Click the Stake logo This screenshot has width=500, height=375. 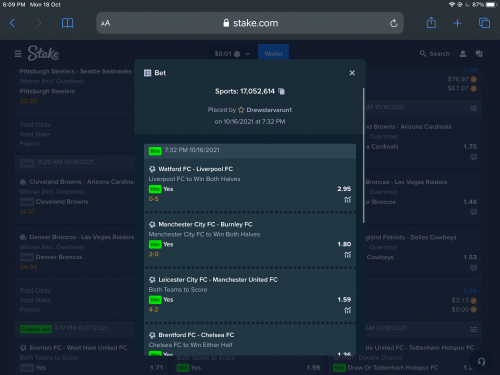coord(43,53)
